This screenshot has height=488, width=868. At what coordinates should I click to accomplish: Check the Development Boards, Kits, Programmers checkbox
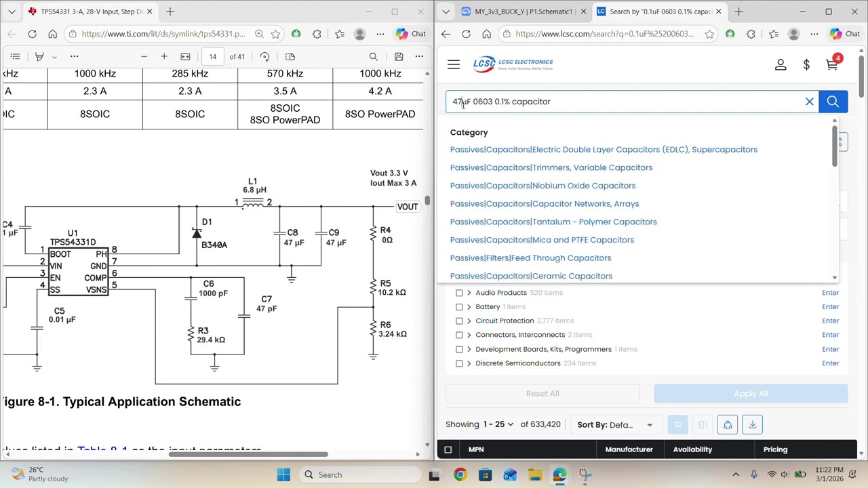[459, 349]
